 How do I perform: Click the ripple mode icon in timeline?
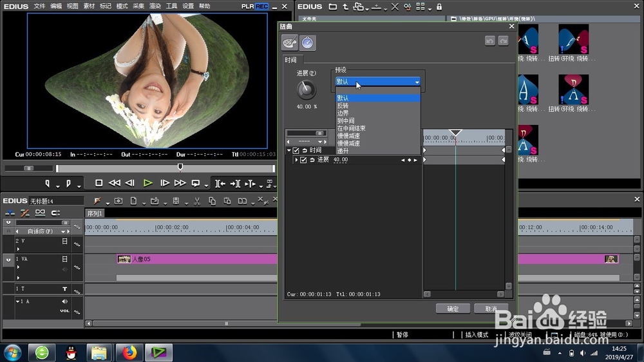24,213
